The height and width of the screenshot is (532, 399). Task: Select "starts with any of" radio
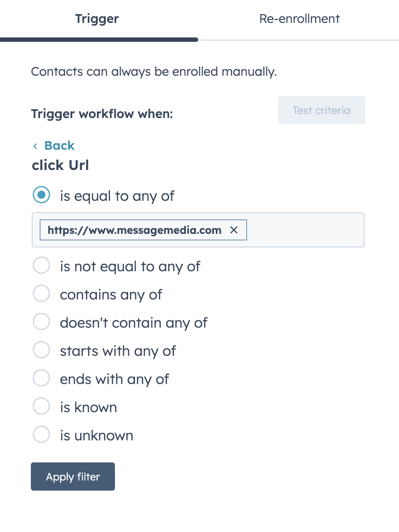[x=41, y=350]
